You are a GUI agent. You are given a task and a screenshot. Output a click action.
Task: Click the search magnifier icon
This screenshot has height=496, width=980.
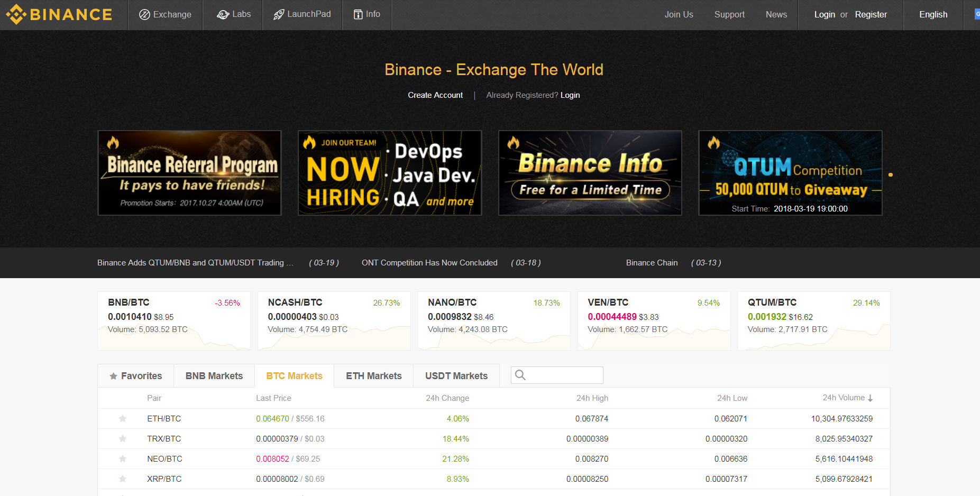[x=520, y=375]
